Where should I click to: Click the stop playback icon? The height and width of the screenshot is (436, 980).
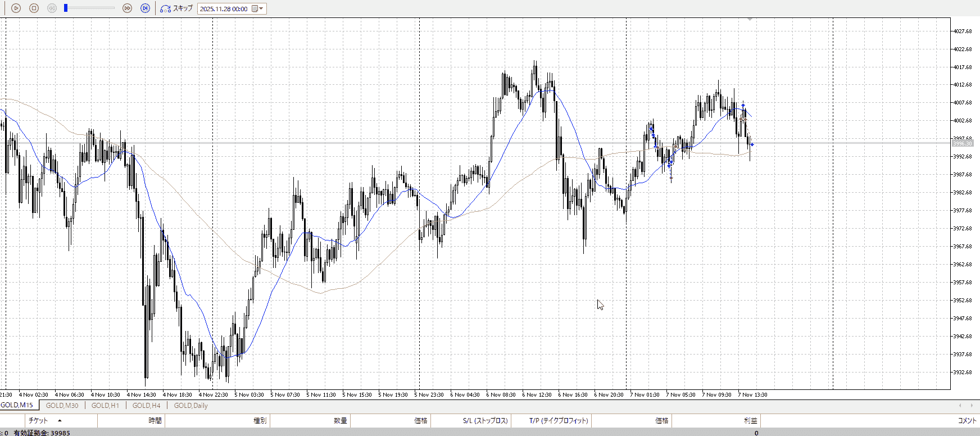(34, 8)
